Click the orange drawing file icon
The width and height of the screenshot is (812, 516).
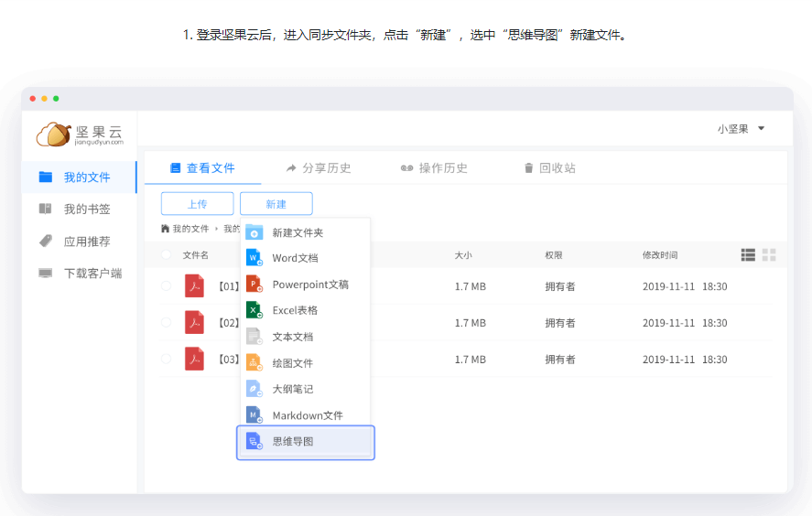[254, 362]
